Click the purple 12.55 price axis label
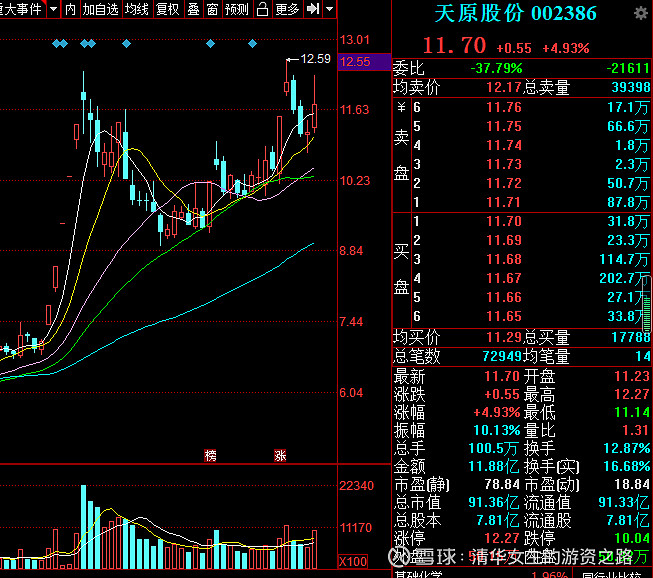This screenshot has height=578, width=653. 364,62
